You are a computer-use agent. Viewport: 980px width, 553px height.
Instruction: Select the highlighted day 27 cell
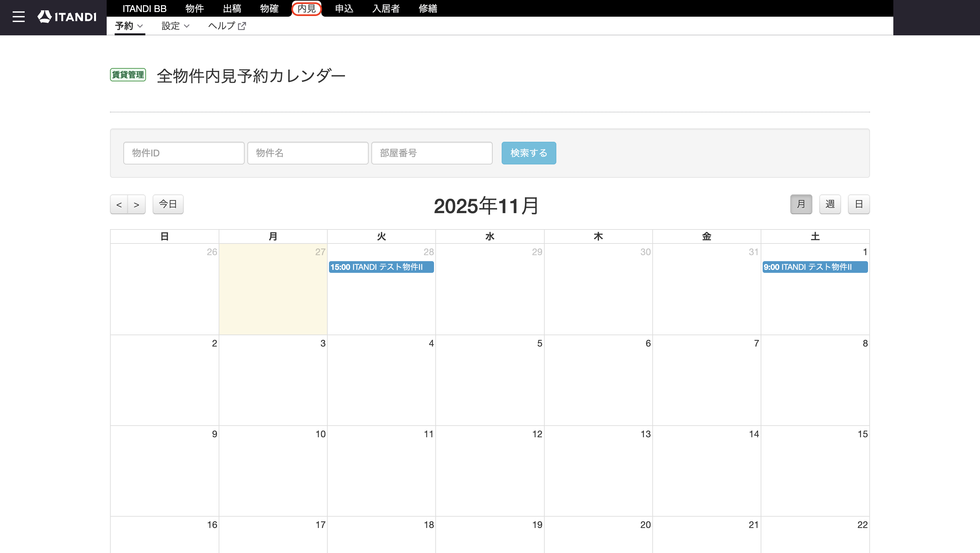coord(273,289)
